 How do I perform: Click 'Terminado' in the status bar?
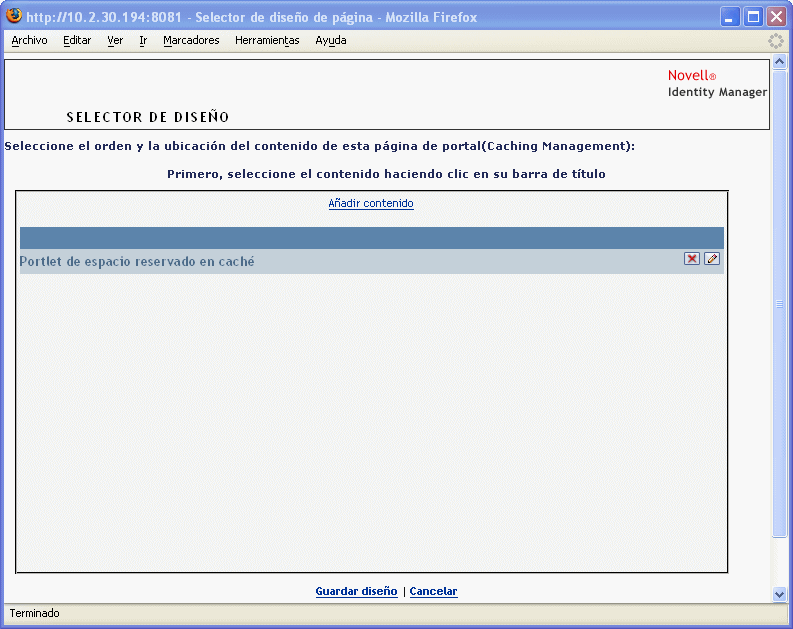tap(34, 613)
